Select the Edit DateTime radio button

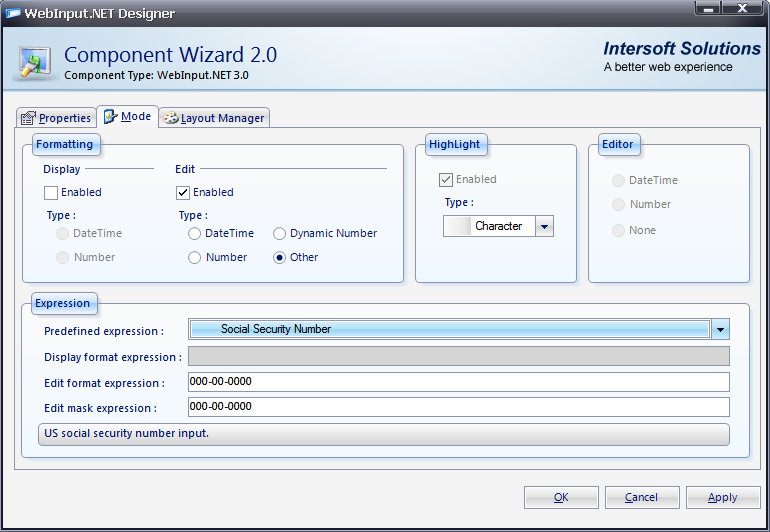[194, 234]
